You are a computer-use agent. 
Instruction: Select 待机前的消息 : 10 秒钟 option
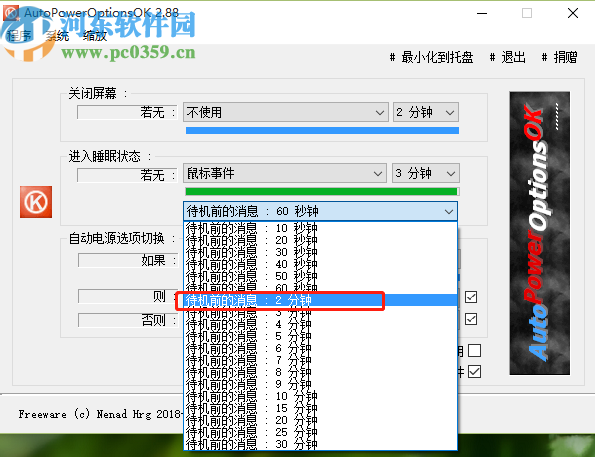[321, 228]
